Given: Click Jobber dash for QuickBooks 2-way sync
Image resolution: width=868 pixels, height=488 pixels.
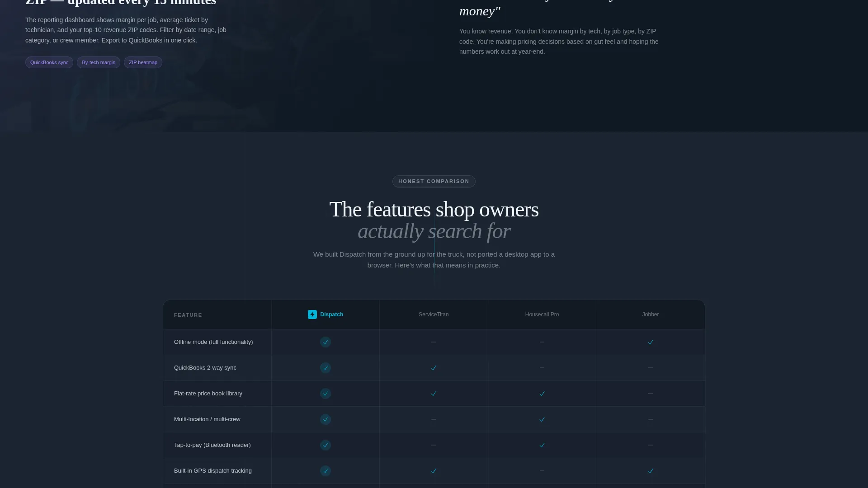Looking at the screenshot, I should (x=651, y=368).
